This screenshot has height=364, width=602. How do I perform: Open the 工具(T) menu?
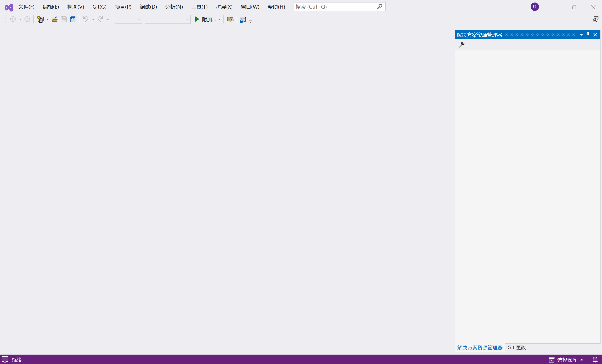[199, 7]
